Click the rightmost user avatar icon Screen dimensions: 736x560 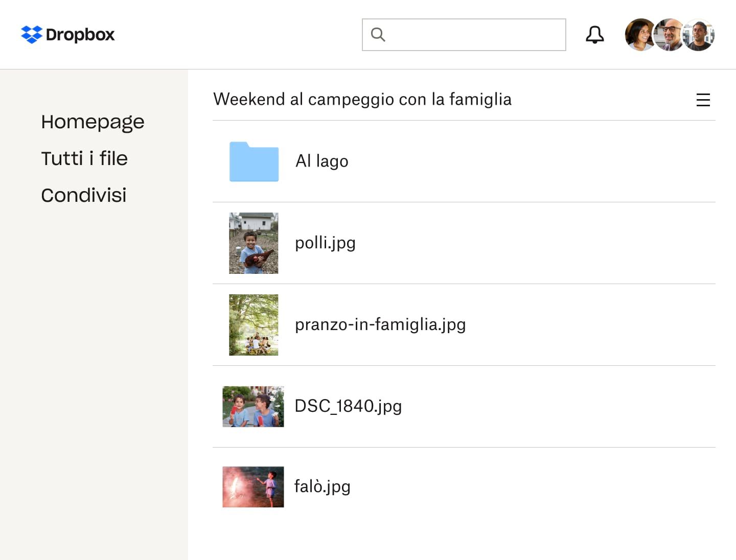pos(699,34)
